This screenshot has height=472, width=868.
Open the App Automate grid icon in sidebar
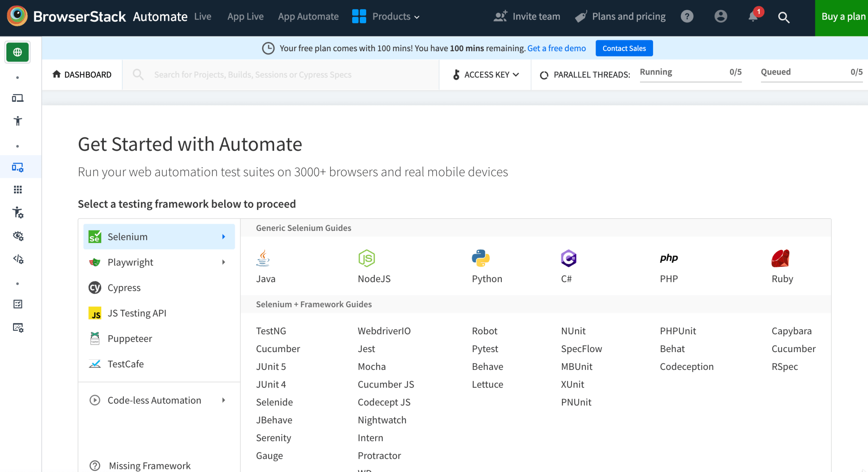[x=17, y=189]
